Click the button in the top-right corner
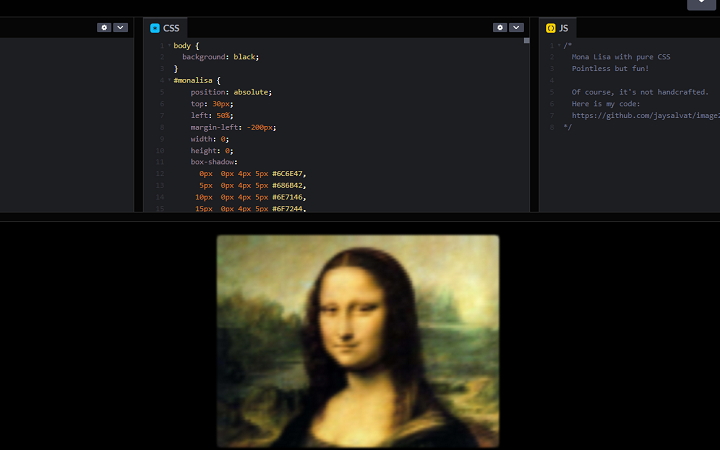720x450 pixels. point(701,3)
